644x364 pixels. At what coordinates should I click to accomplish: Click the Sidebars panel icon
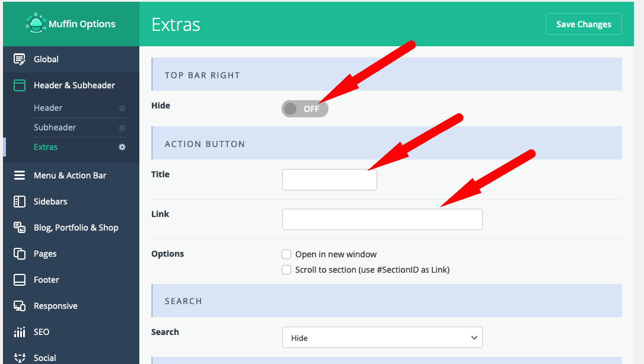(x=20, y=202)
